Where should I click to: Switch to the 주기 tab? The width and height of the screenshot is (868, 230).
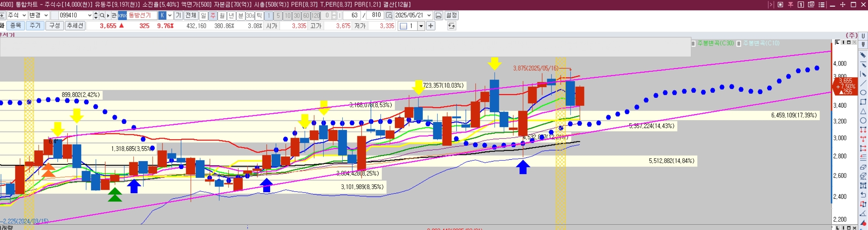point(35,26)
